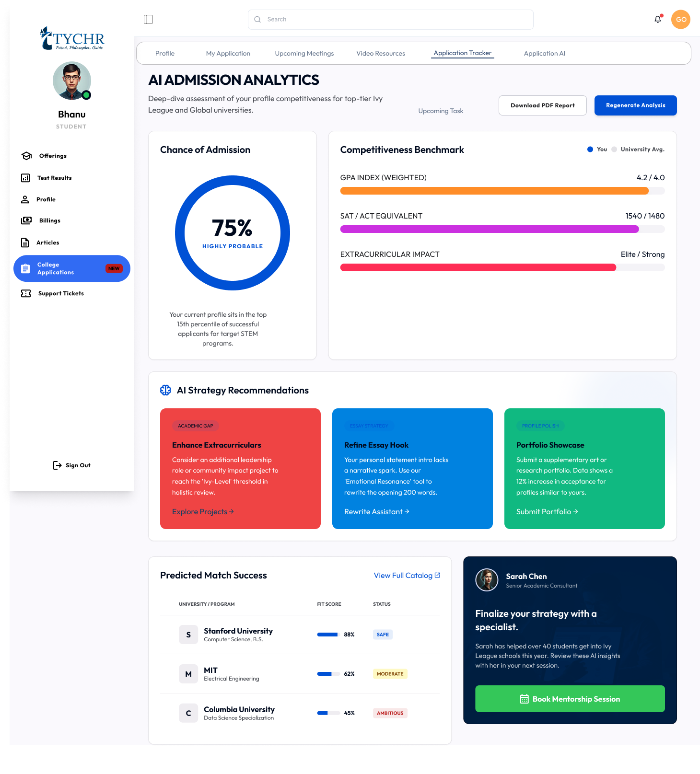The height and width of the screenshot is (774, 700).
Task: Open the View Full Catalog link
Action: click(x=407, y=576)
